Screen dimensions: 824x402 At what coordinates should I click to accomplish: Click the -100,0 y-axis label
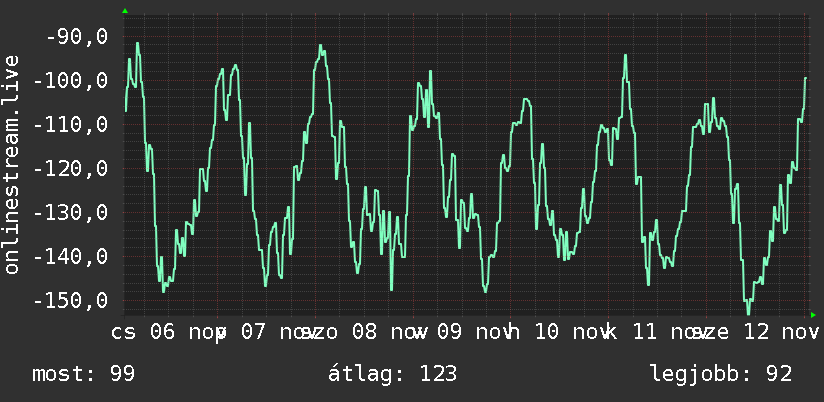point(70,81)
